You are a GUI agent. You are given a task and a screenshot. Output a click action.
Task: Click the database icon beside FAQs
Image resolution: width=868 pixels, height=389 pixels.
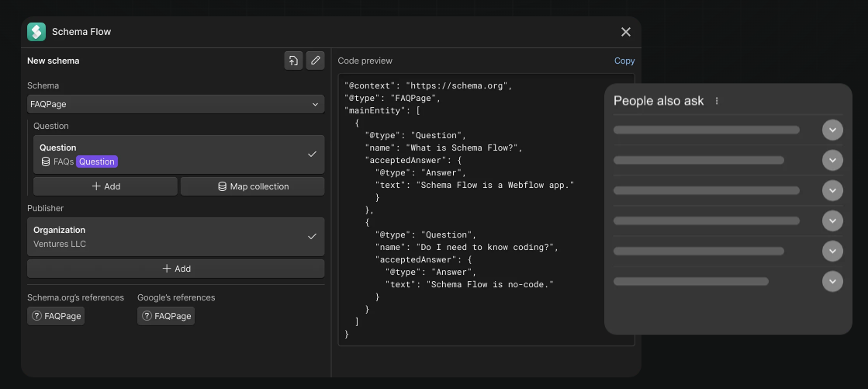46,162
